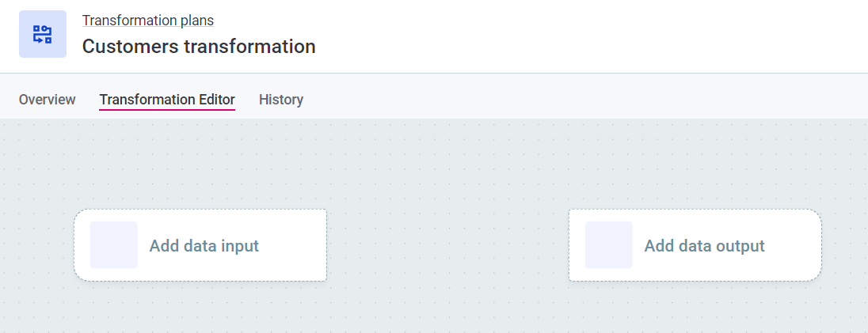Viewport: 868px width, 333px height.
Task: Click the transformation plan icon in header
Action: 43,34
